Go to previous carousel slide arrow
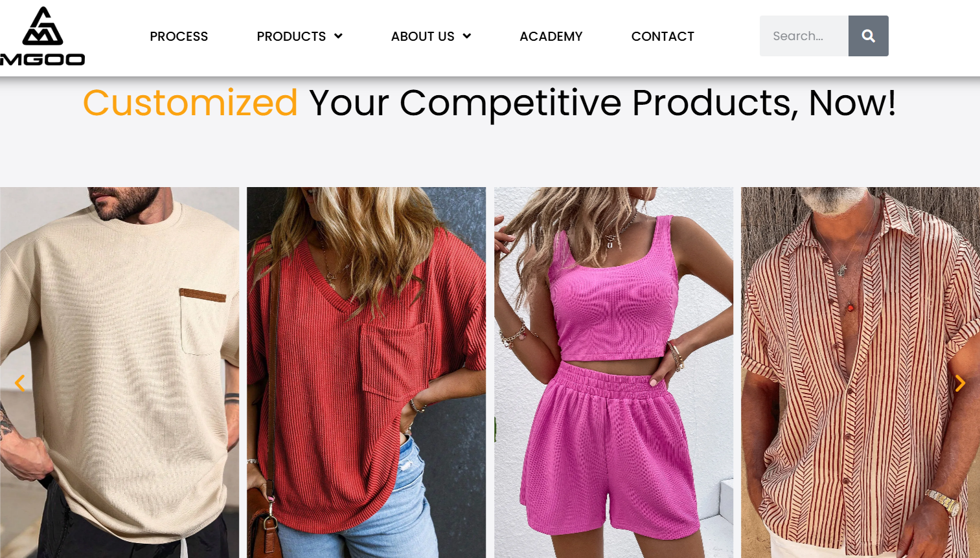 tap(20, 383)
